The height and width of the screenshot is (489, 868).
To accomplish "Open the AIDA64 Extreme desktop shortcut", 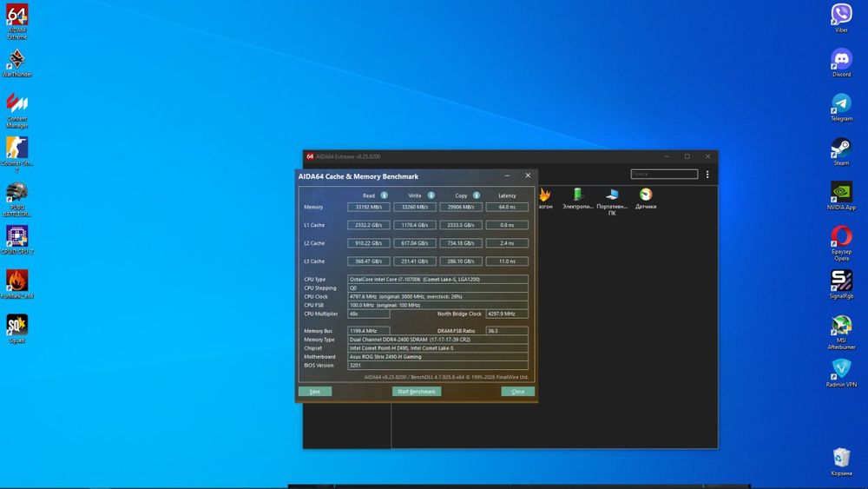I will coord(17,21).
